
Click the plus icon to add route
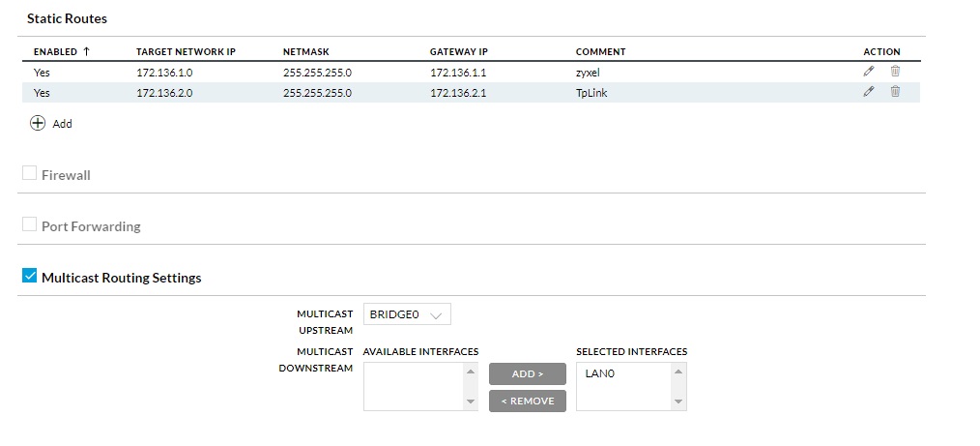(38, 123)
